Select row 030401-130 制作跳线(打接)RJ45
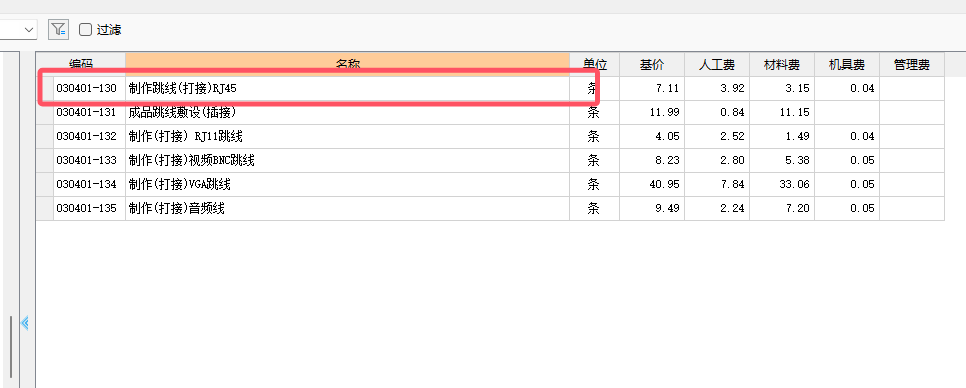The height and width of the screenshot is (388, 966). click(x=490, y=88)
